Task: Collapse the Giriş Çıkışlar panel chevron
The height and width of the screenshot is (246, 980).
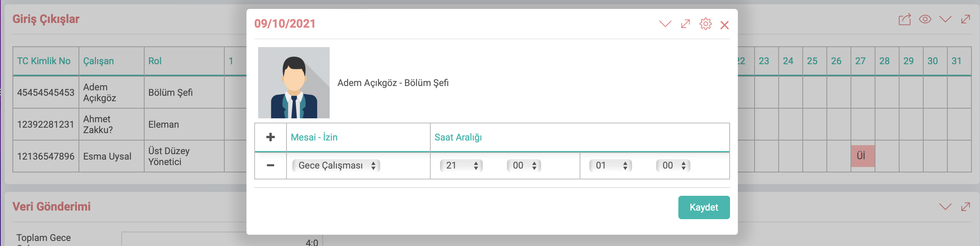Action: click(x=945, y=19)
